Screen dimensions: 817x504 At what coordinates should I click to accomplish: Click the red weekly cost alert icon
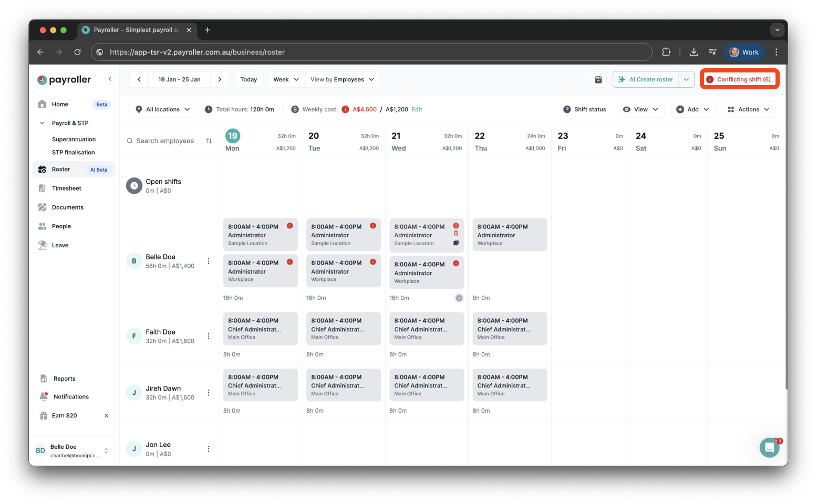tap(345, 109)
